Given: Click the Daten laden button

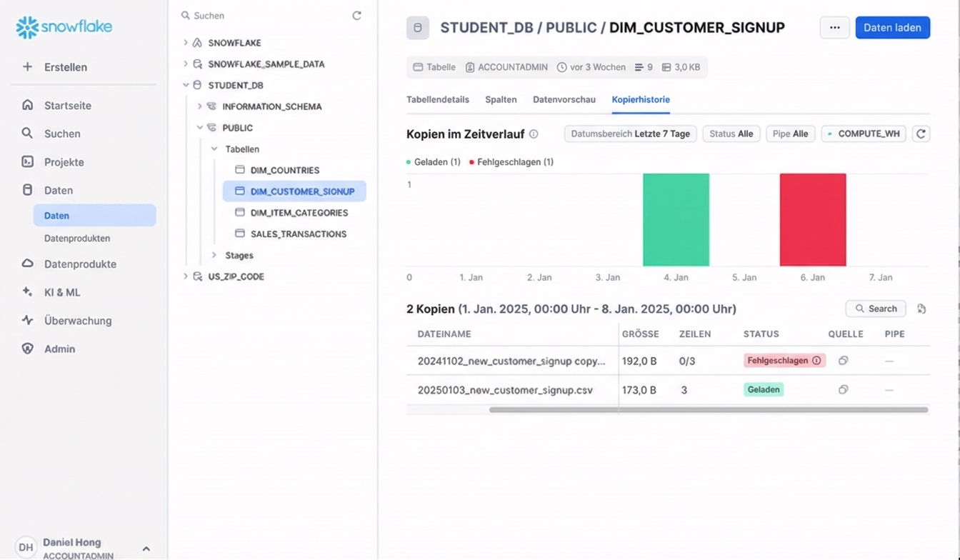Looking at the screenshot, I should [892, 28].
